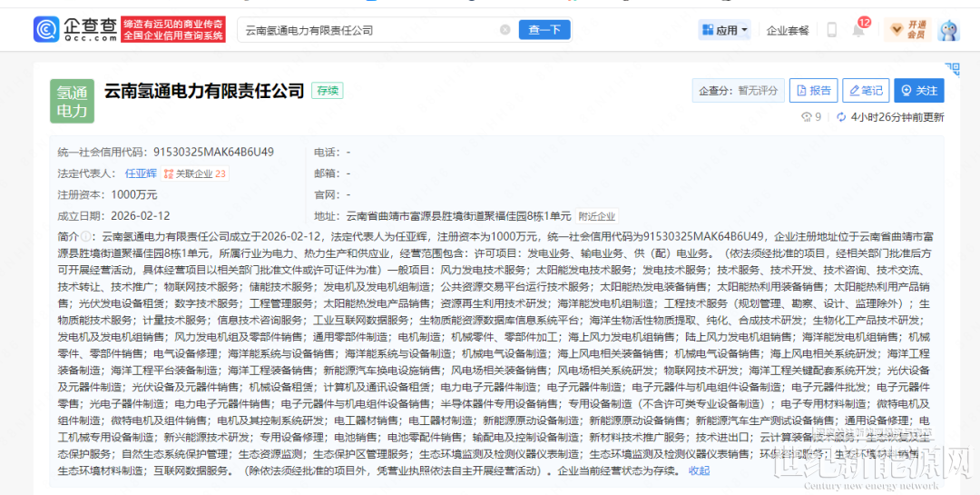Click the Qcc.com 企查查 logo
The image size is (980, 495).
74,29
